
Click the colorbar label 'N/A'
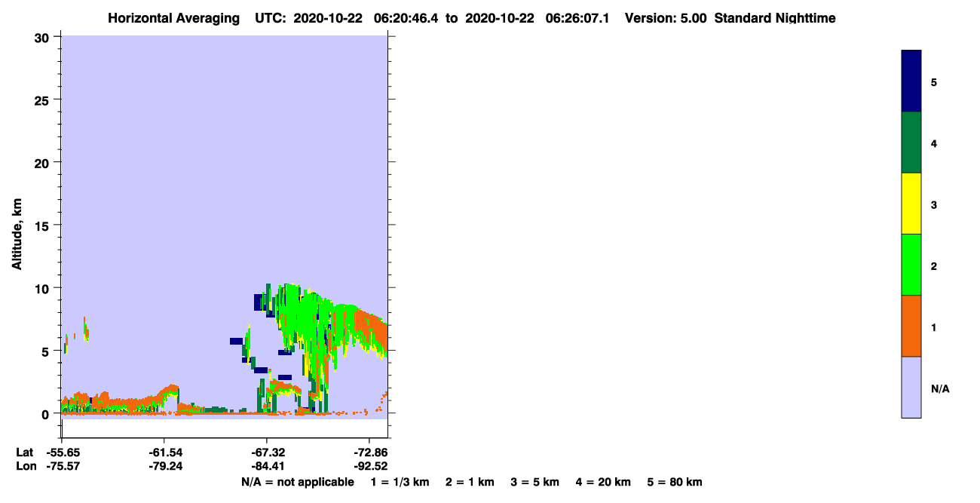click(940, 388)
